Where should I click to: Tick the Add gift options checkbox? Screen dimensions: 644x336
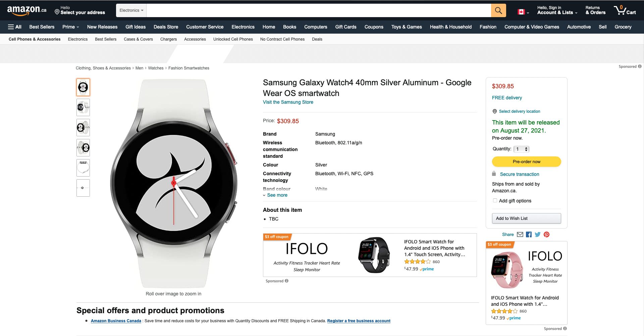pos(495,201)
